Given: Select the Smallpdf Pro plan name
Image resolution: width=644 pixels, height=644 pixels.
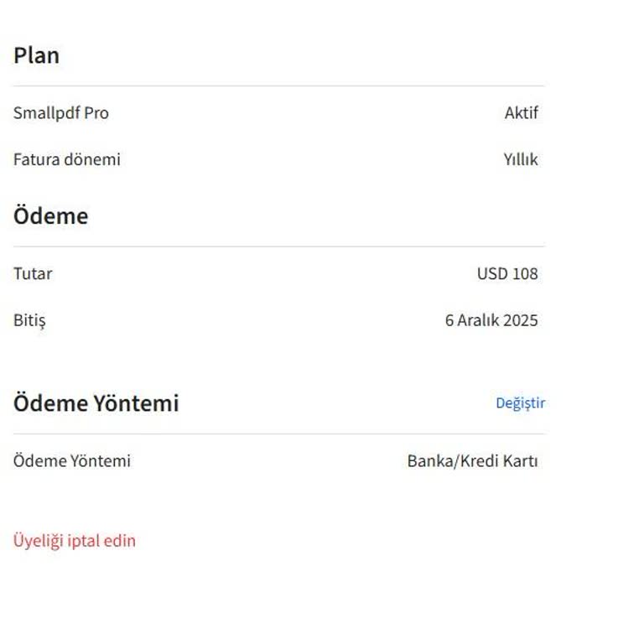Looking at the screenshot, I should (60, 113).
